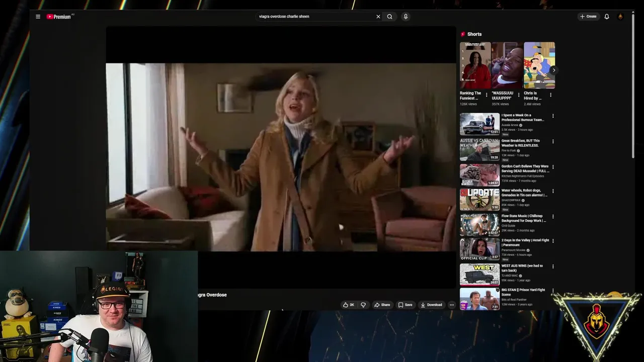Open options for Gordon DEAD Mussels video

pos(553,166)
